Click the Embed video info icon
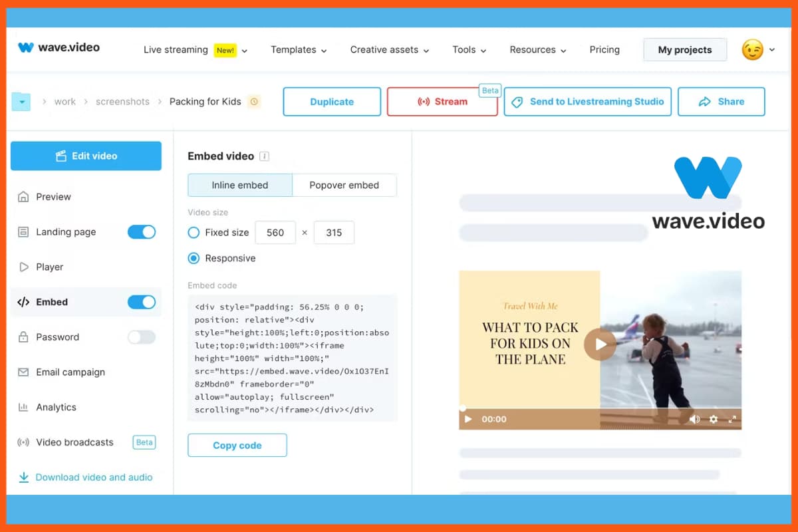This screenshot has height=532, width=798. 264,156
